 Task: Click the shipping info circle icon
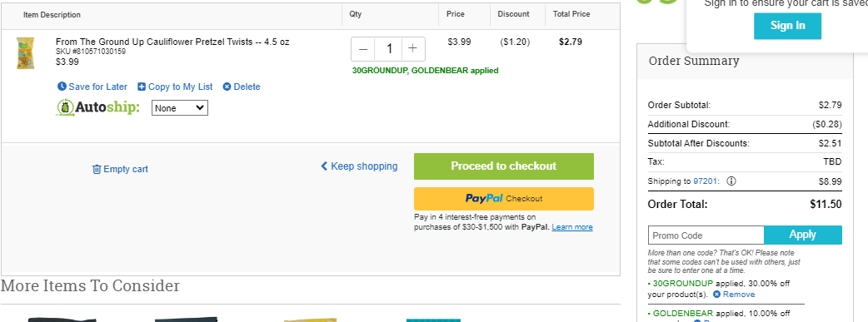[731, 181]
